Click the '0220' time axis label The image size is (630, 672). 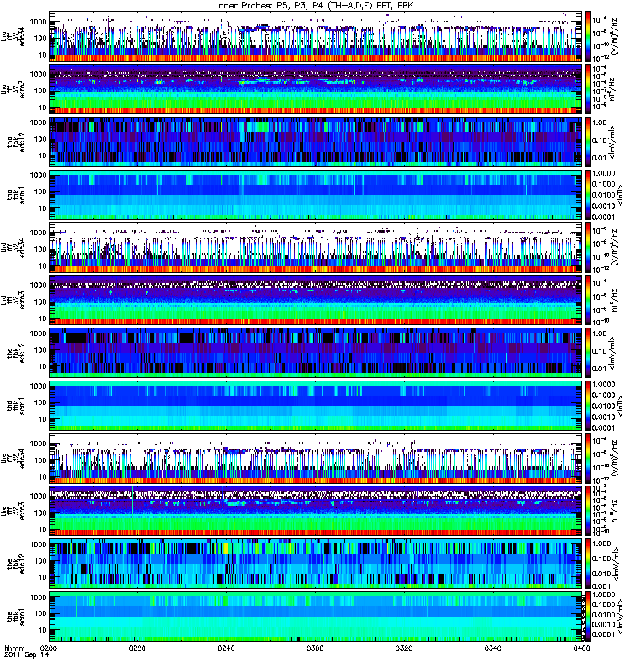[x=137, y=648]
